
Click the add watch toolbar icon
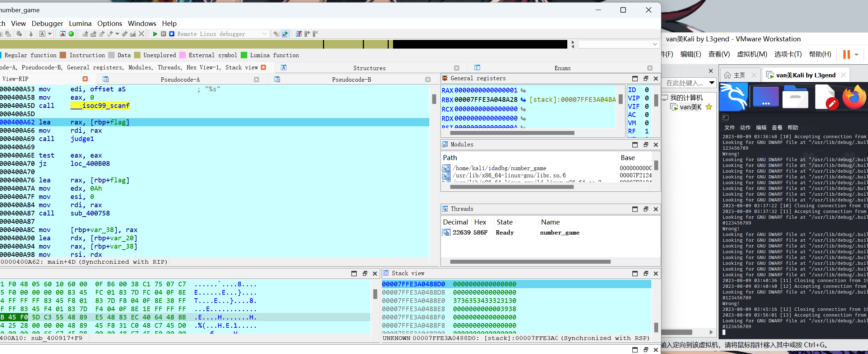307,34
